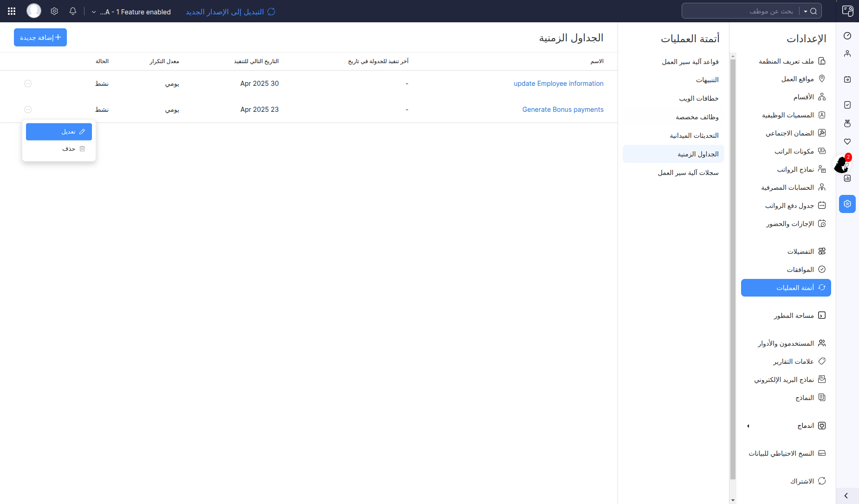
Task: Click the notifications bell icon
Action: (x=73, y=11)
